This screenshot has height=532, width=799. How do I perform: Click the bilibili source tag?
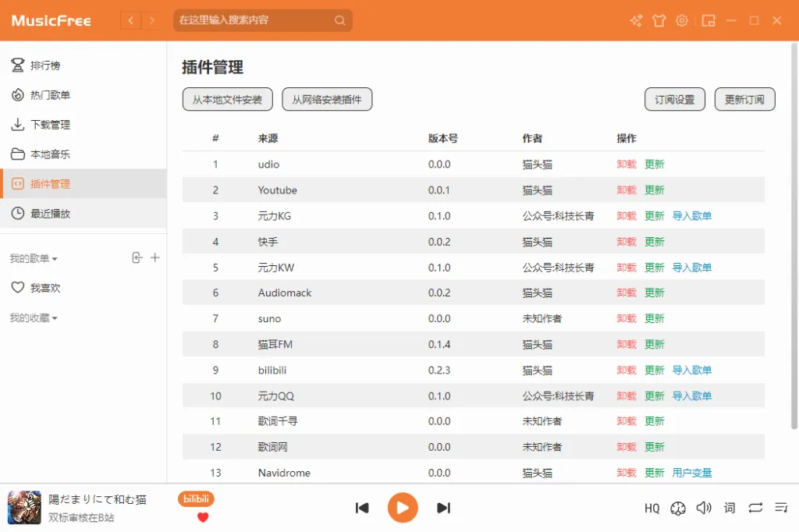point(196,499)
